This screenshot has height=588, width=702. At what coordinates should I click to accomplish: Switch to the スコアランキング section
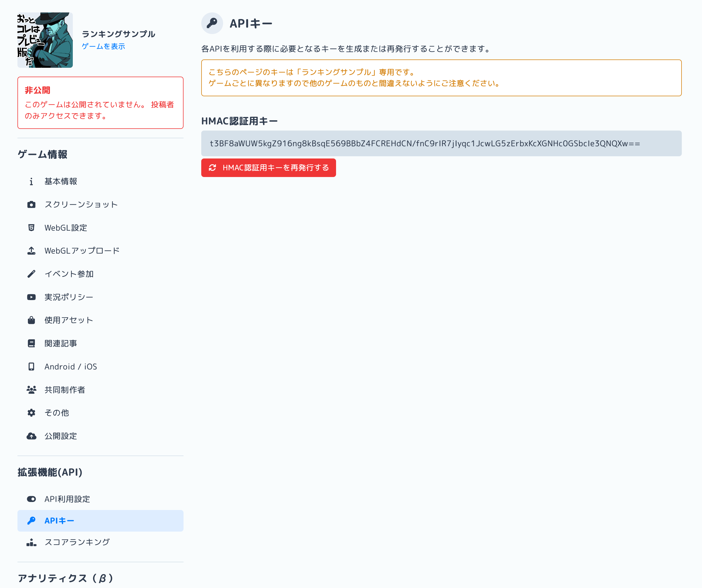pyautogui.click(x=77, y=542)
